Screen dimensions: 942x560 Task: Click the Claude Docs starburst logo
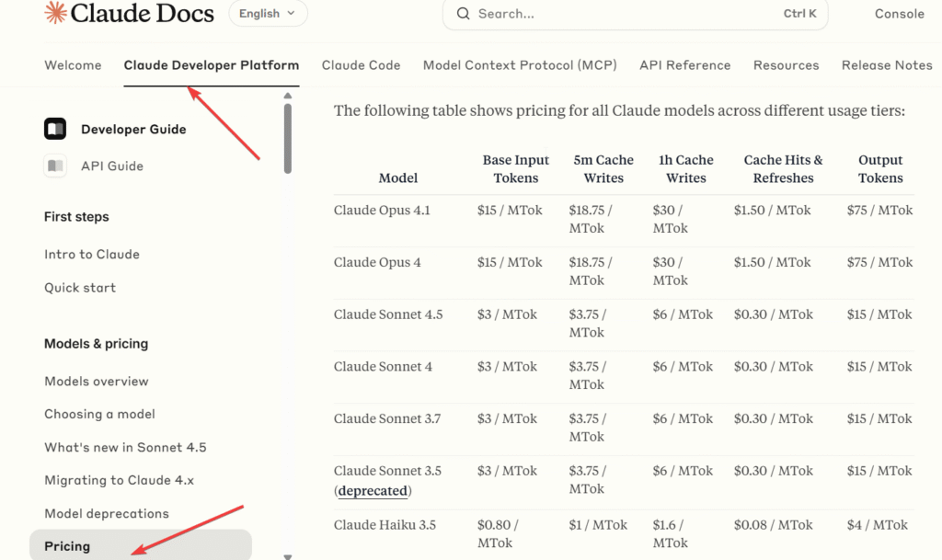pyautogui.click(x=55, y=13)
